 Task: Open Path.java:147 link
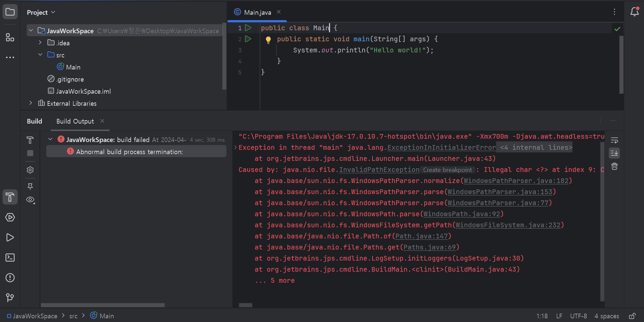pos(422,236)
